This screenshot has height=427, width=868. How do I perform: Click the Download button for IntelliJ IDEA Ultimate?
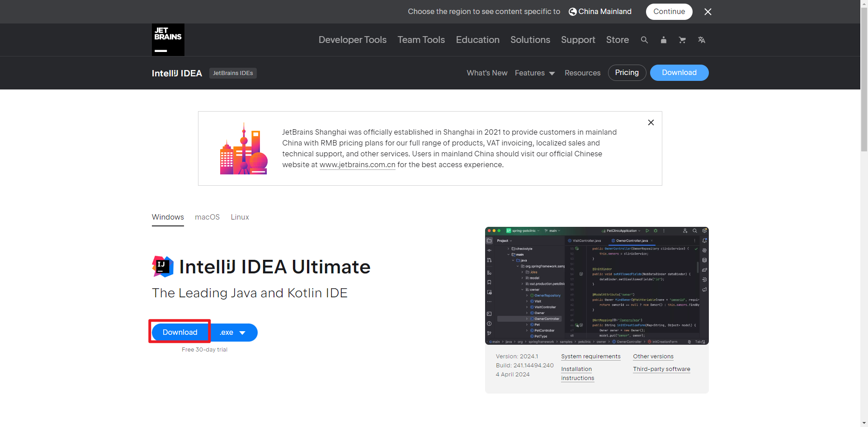point(179,332)
